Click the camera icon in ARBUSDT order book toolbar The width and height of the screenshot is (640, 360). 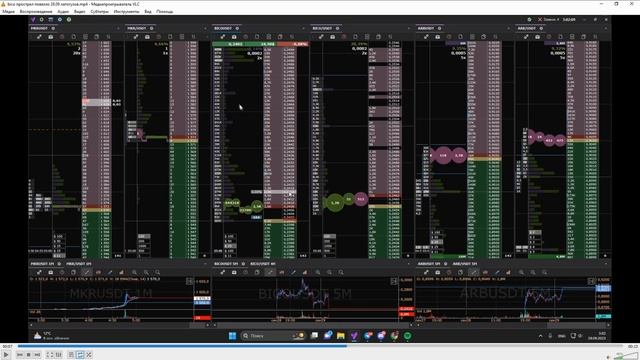(x=438, y=37)
